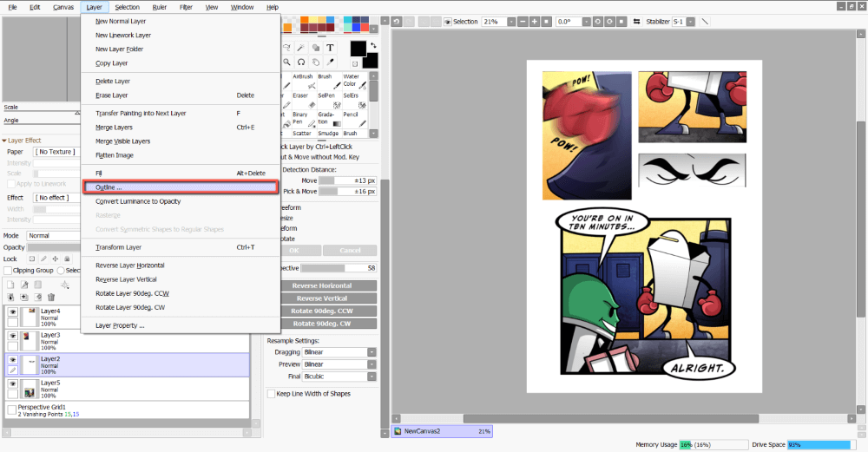868x452 pixels.
Task: Open the zoom percentage dropdown
Action: (511, 22)
